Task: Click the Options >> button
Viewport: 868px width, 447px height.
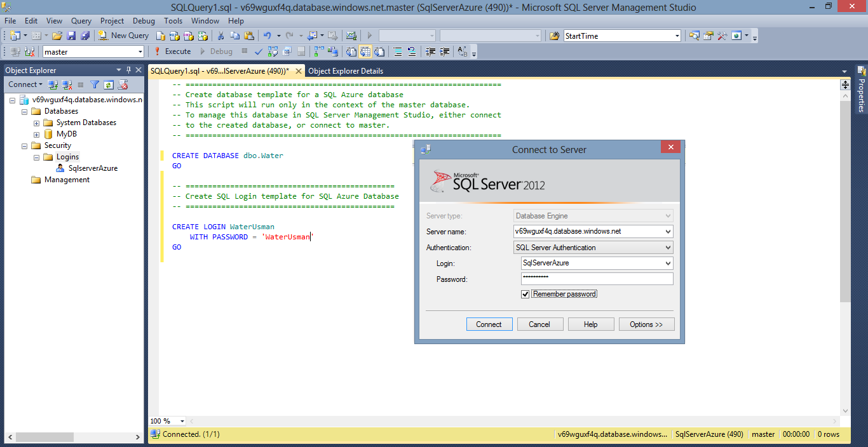Action: [x=646, y=324]
